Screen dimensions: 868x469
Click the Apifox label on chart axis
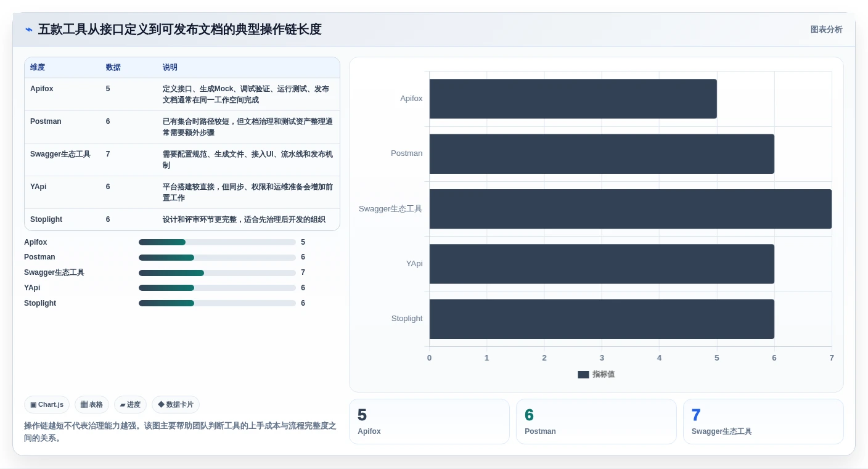pos(411,99)
